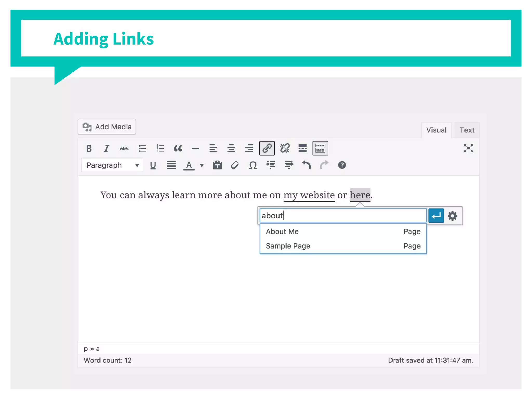Switch to the Visual tab
Viewport: 532px width, 399px height.
[436, 130]
